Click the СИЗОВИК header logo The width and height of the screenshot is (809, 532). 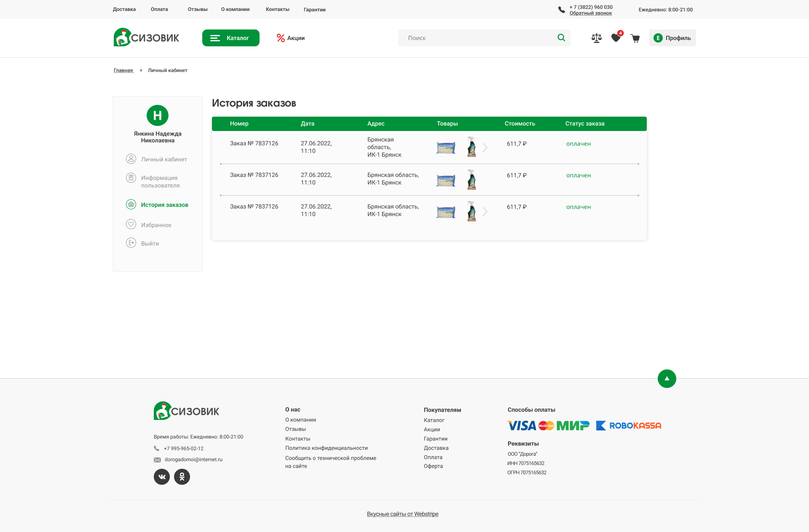146,37
